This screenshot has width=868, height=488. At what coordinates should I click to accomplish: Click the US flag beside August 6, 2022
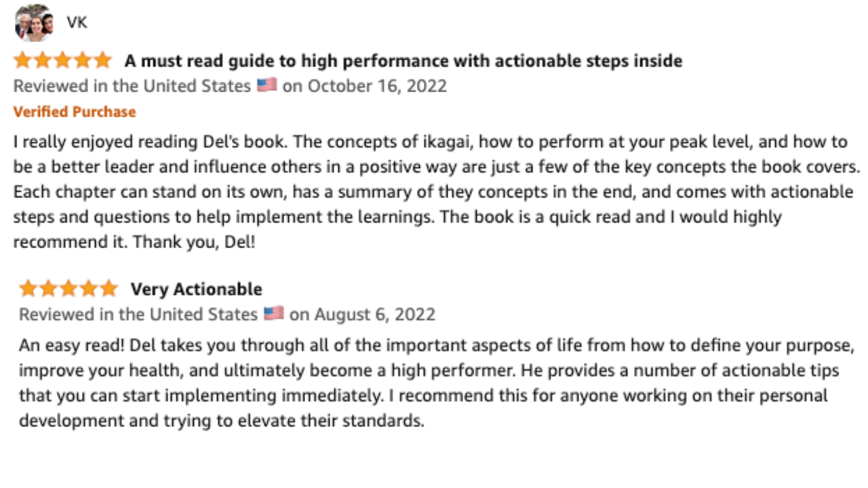click(x=273, y=314)
